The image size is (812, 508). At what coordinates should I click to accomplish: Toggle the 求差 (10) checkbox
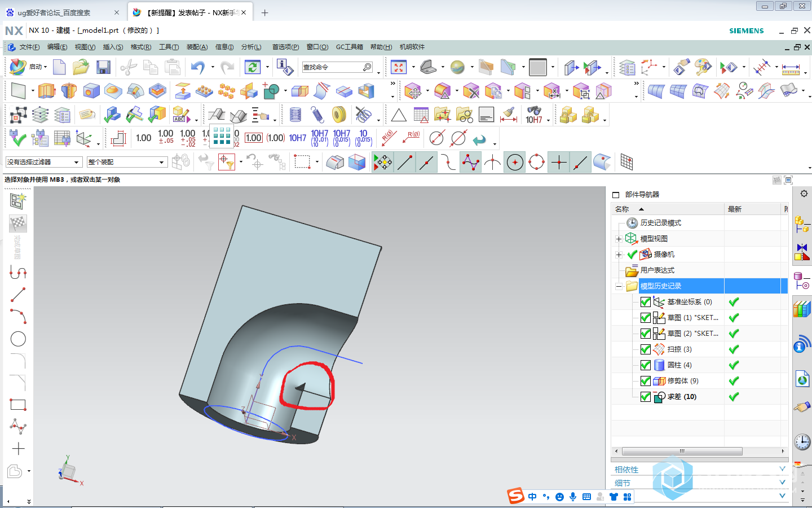pos(646,397)
